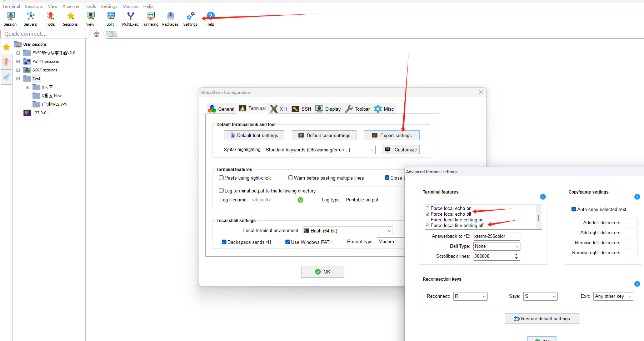644x341 pixels.
Task: Open the Servers toolbar icon
Action: pos(30,19)
